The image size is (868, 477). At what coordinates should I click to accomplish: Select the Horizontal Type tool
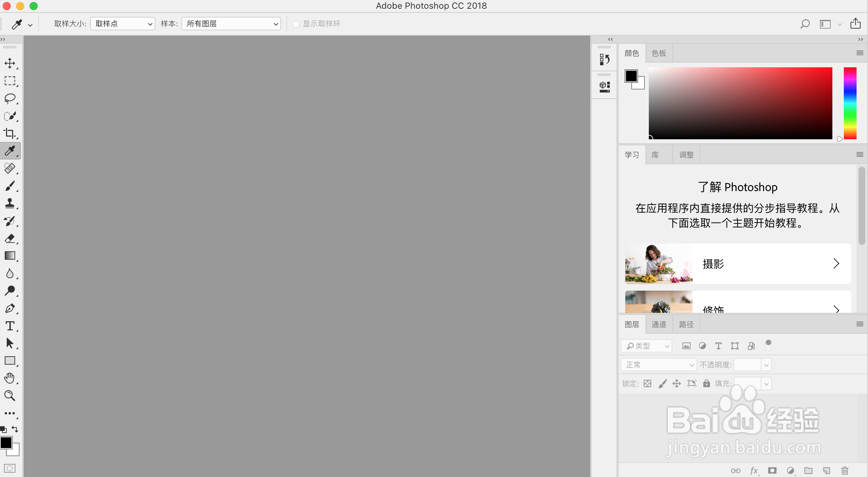point(10,326)
